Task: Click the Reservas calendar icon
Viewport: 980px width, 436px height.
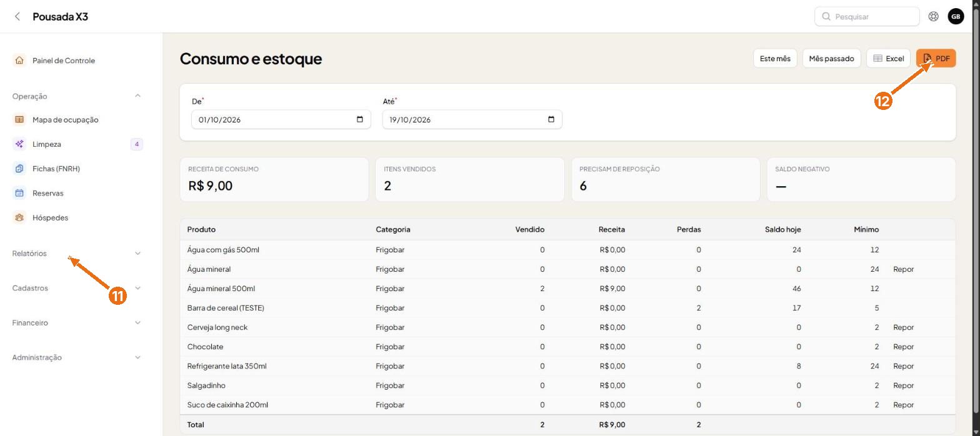Action: point(19,193)
